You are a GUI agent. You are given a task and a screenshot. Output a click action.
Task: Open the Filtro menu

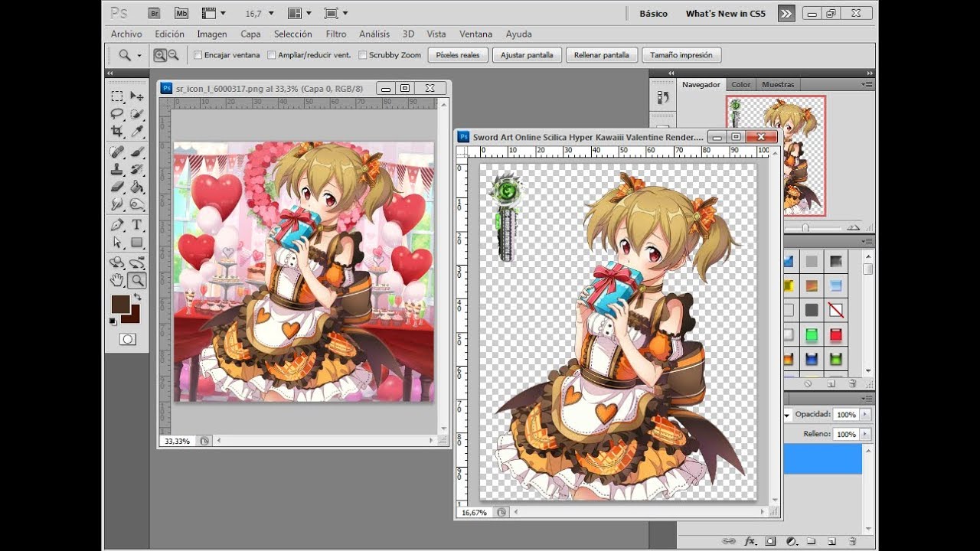pos(336,34)
